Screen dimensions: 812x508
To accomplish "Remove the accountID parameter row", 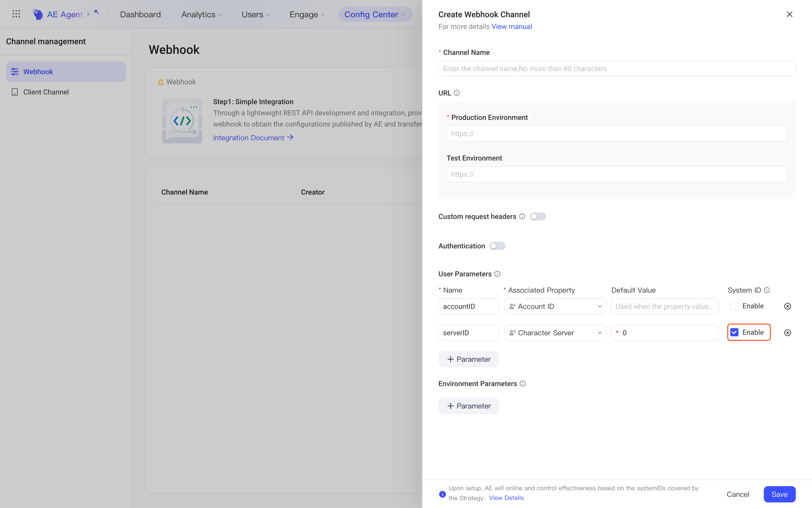I will [787, 306].
